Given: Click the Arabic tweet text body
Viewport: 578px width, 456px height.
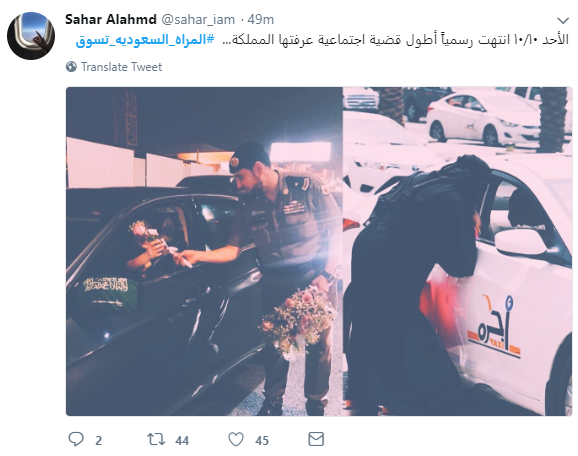Looking at the screenshot, I should click(x=395, y=39).
